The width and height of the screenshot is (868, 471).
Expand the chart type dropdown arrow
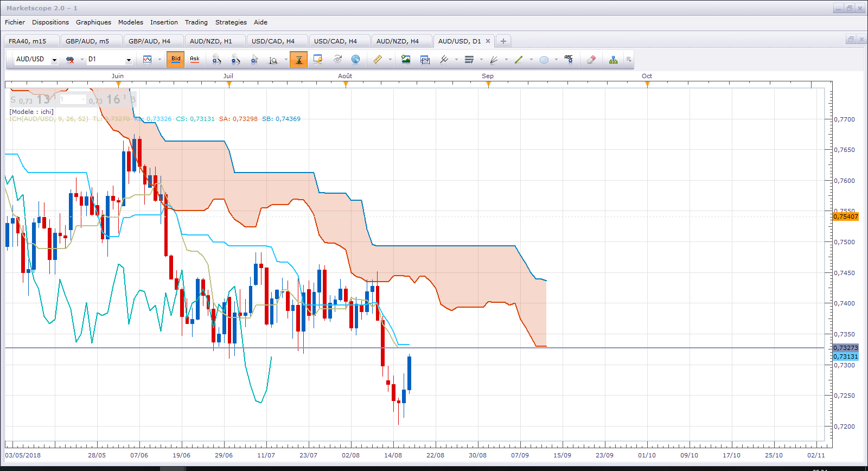click(x=159, y=60)
